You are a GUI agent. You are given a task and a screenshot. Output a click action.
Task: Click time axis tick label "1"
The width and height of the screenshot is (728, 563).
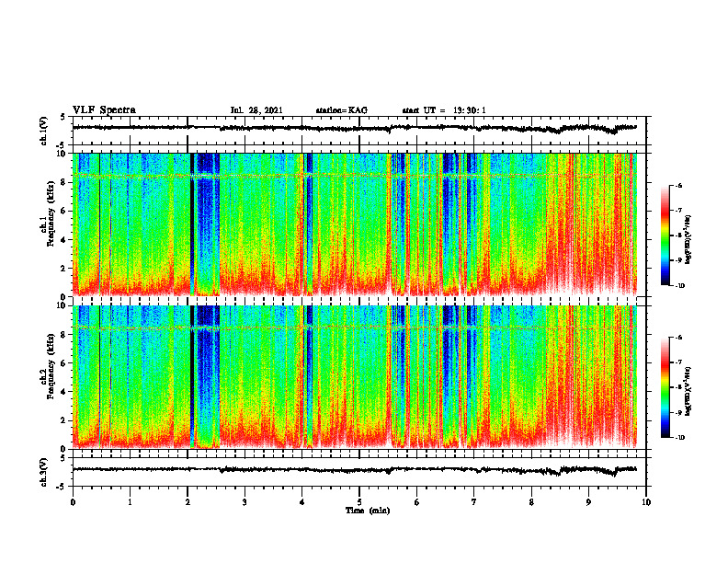[130, 502]
